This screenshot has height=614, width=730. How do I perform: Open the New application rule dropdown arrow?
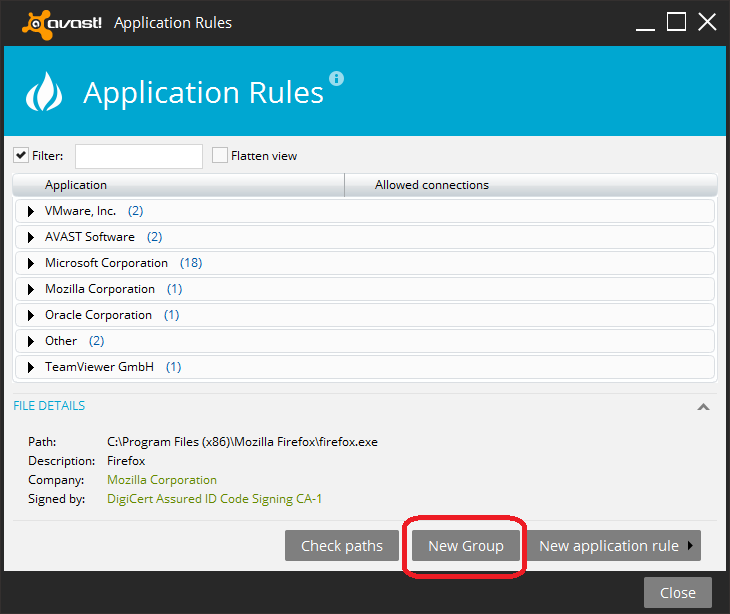pos(690,545)
